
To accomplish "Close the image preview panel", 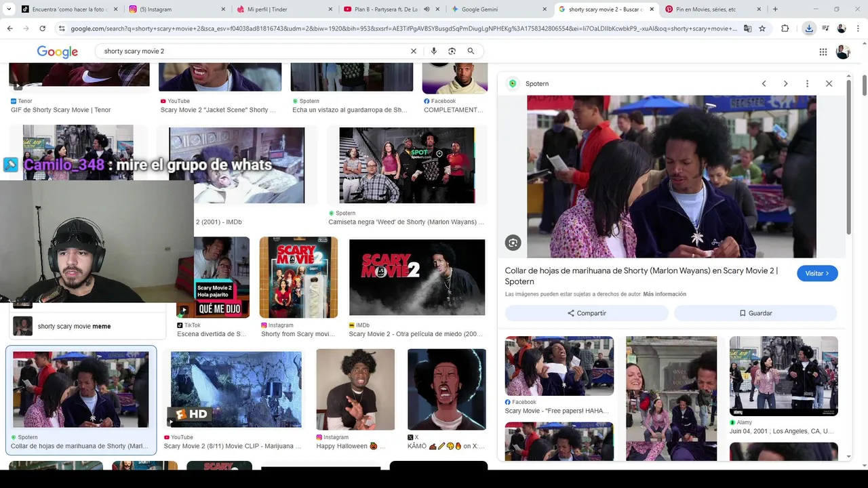I will pos(829,83).
